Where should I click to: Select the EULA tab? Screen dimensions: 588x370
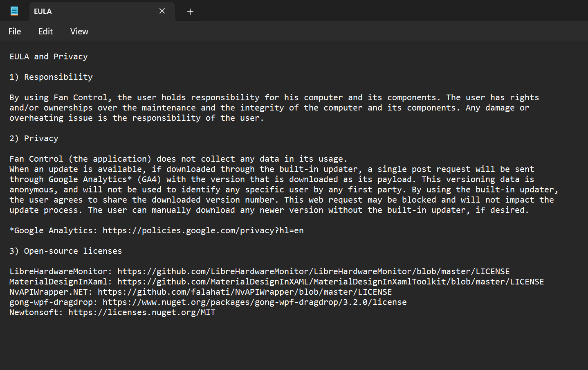[90, 11]
